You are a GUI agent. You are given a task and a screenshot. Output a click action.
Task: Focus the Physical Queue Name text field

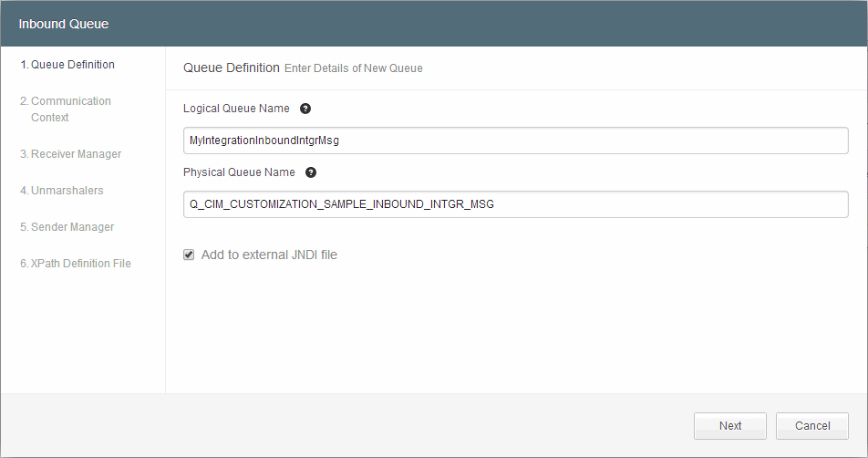click(x=515, y=204)
